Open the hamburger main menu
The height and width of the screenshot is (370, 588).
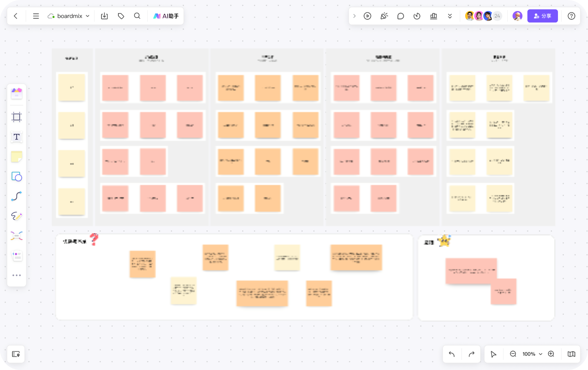pyautogui.click(x=36, y=16)
